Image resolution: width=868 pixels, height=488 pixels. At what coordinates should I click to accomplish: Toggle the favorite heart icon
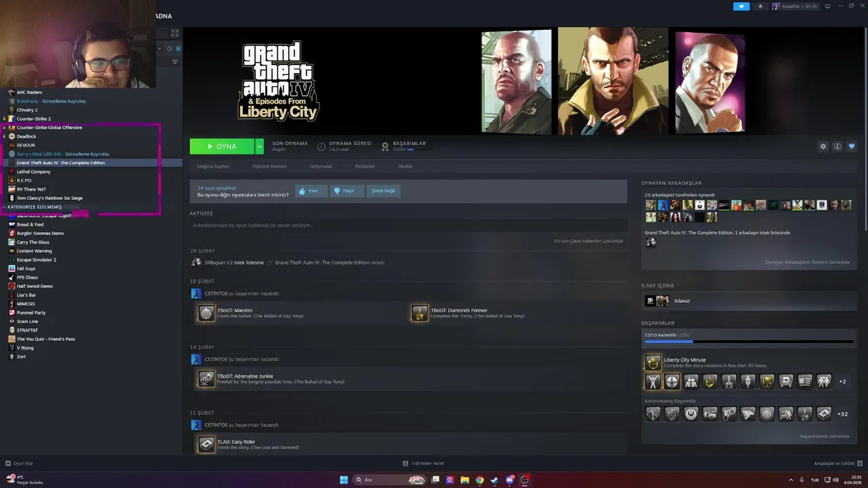[852, 146]
